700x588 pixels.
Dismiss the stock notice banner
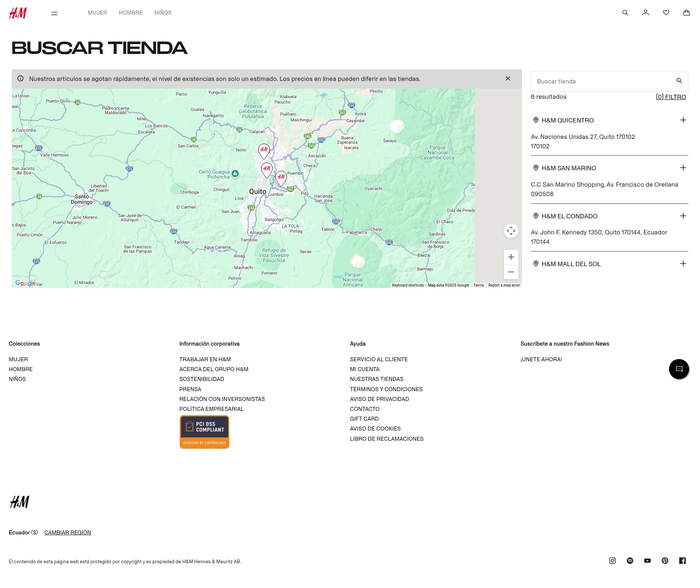(508, 78)
